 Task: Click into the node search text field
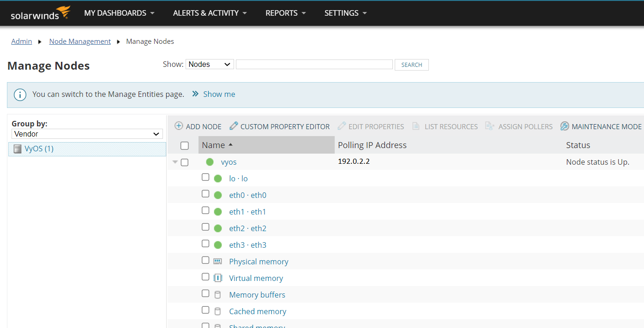(314, 65)
